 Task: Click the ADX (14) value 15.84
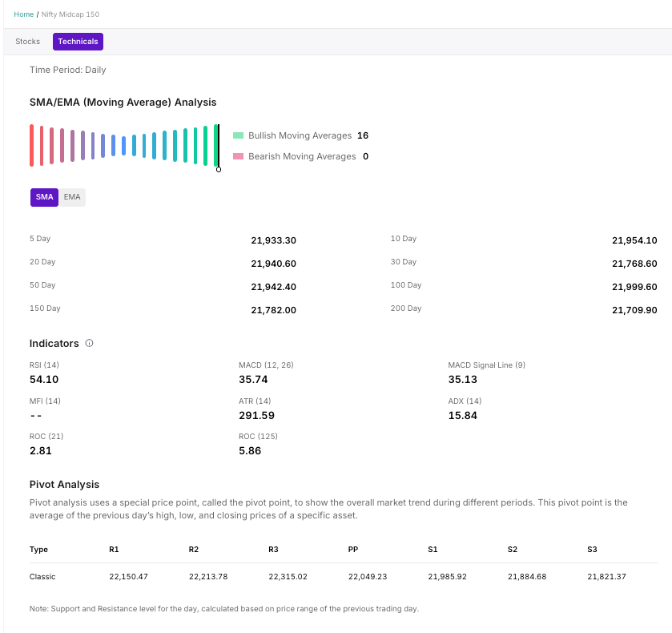(462, 416)
